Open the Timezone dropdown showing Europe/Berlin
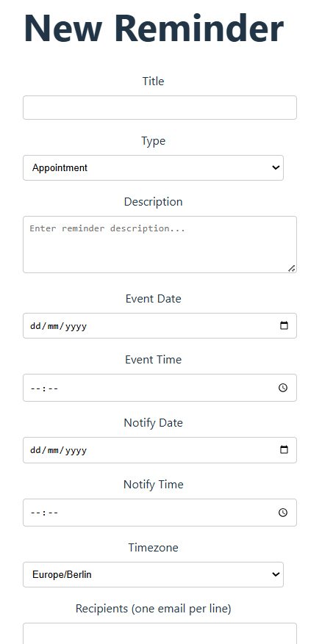The image size is (333, 644). click(153, 574)
